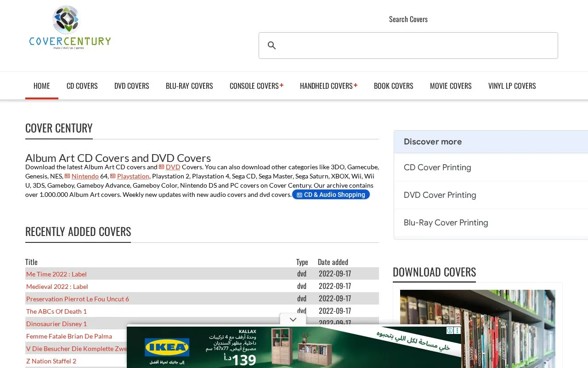
Task: Click the IKEA logo in the ad
Action: (167, 347)
